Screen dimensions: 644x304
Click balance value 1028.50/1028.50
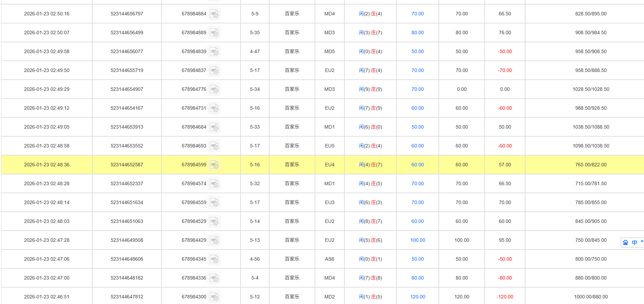(x=591, y=89)
